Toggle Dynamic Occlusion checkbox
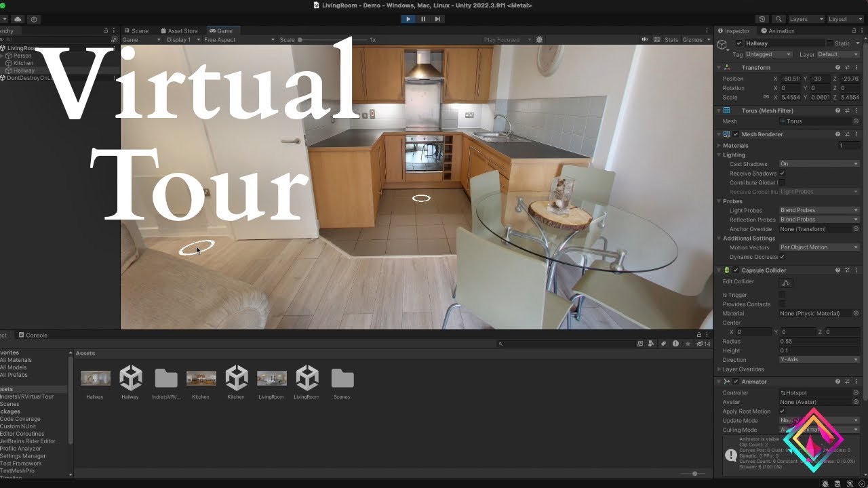Screen dimensions: 868x488 (x=782, y=257)
